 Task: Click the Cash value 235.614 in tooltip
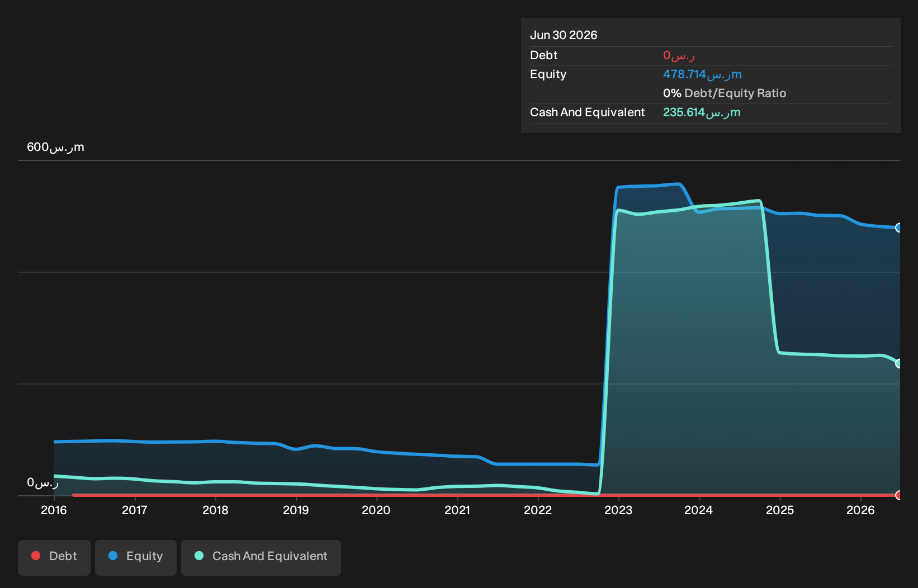(702, 112)
